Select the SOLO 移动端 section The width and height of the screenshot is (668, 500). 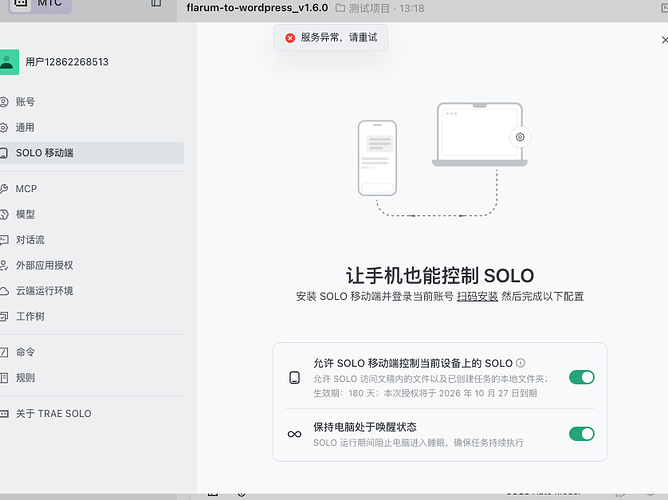tap(90, 153)
